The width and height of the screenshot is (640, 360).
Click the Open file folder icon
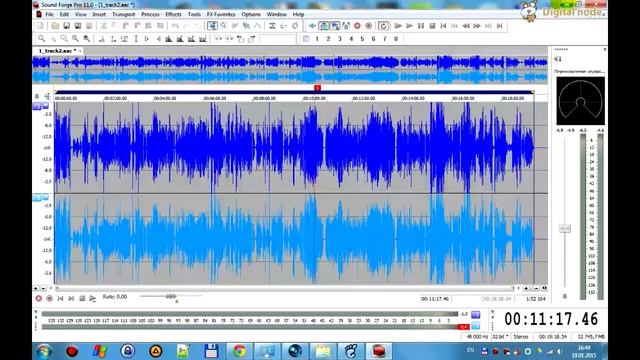point(55,26)
